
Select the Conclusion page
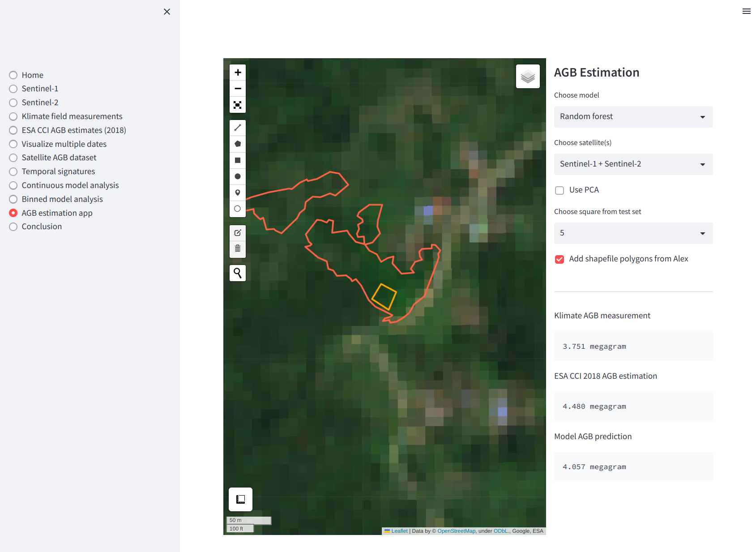click(x=35, y=227)
